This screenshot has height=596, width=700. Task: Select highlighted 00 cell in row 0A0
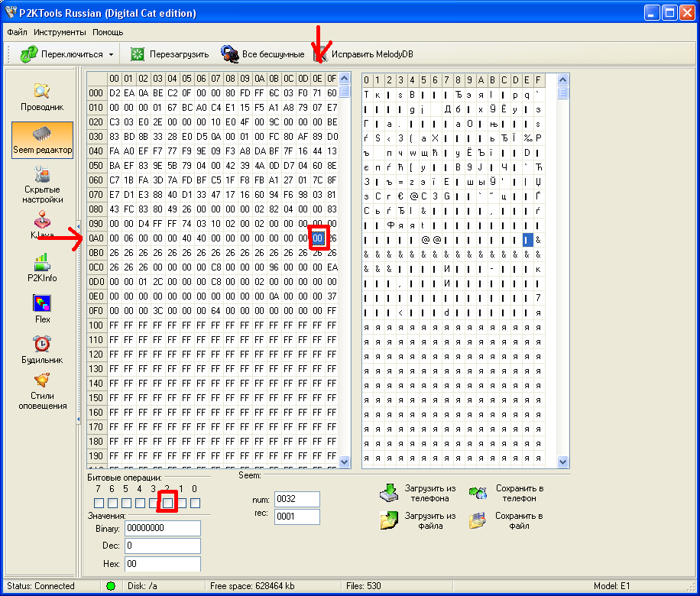(317, 238)
